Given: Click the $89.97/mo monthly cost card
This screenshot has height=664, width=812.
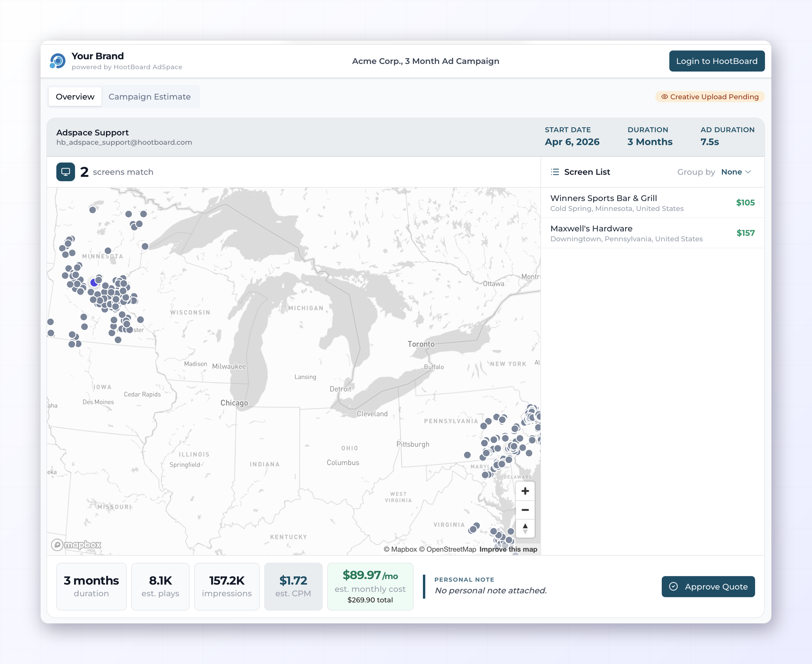Looking at the screenshot, I should 370,587.
